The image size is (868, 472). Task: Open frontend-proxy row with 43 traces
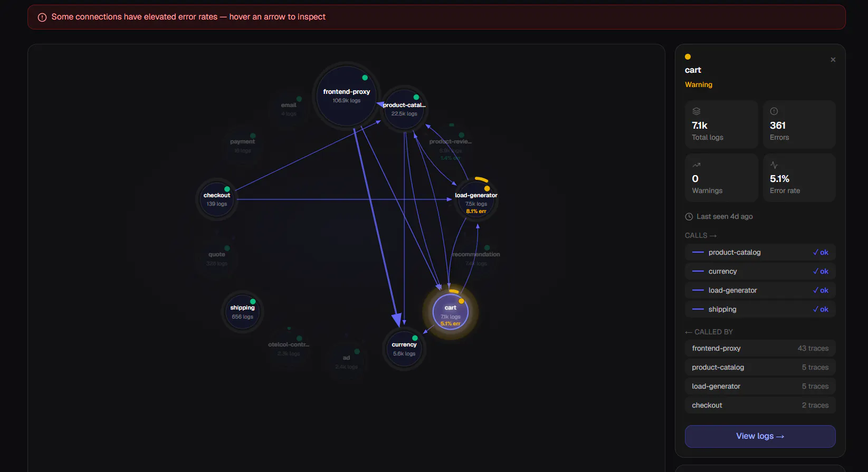[x=760, y=348]
